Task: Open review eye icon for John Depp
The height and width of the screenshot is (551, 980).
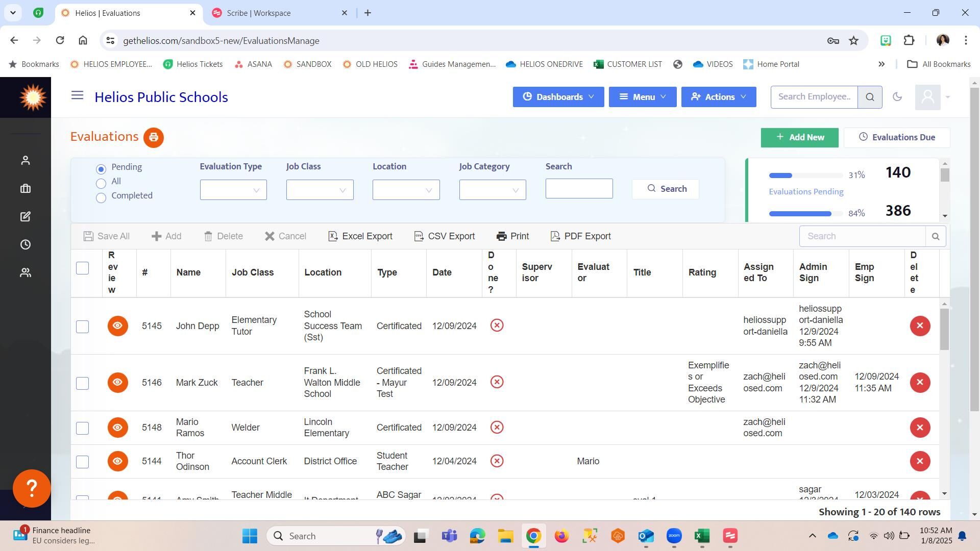Action: tap(117, 326)
